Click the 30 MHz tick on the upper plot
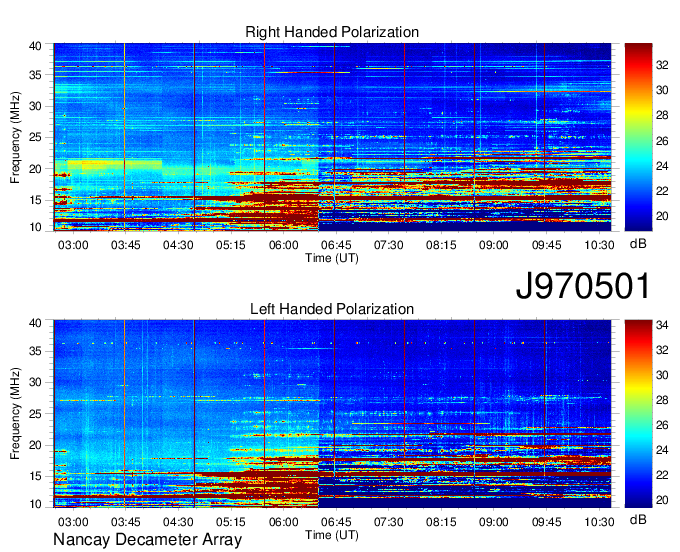The width and height of the screenshot is (680, 552). tap(35, 107)
